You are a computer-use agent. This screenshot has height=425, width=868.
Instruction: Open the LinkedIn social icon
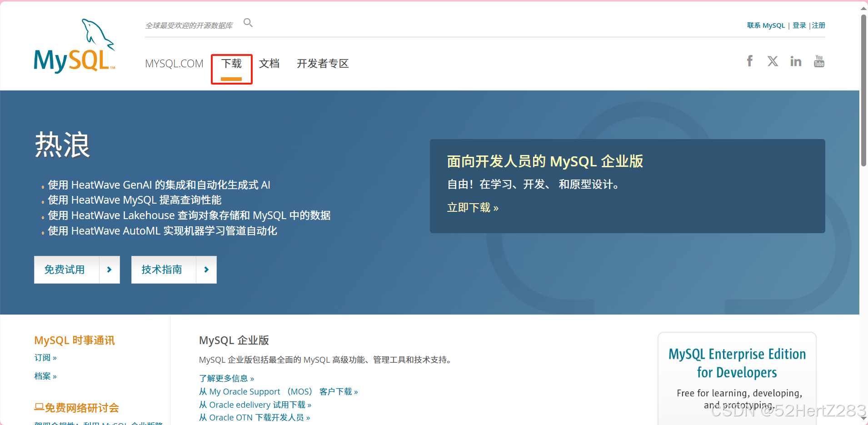(x=796, y=61)
